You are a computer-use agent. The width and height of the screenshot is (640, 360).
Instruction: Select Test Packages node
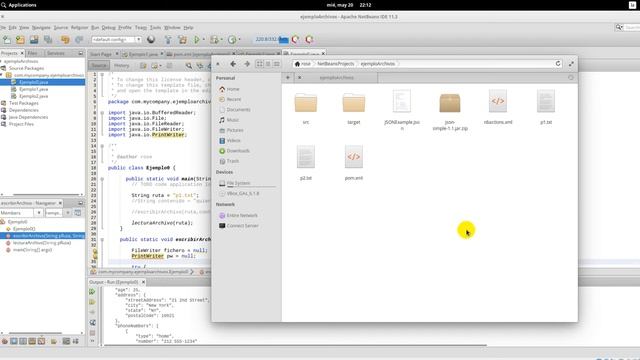pos(23,103)
